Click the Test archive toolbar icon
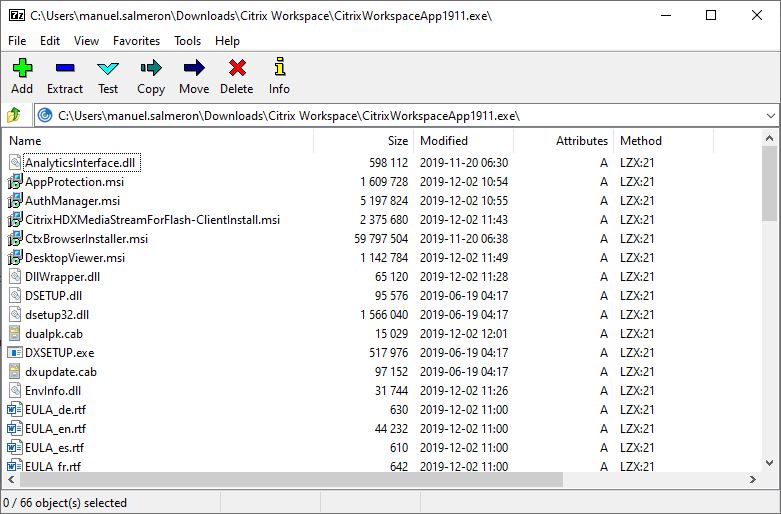Screen dimensions: 781x514 [x=108, y=68]
